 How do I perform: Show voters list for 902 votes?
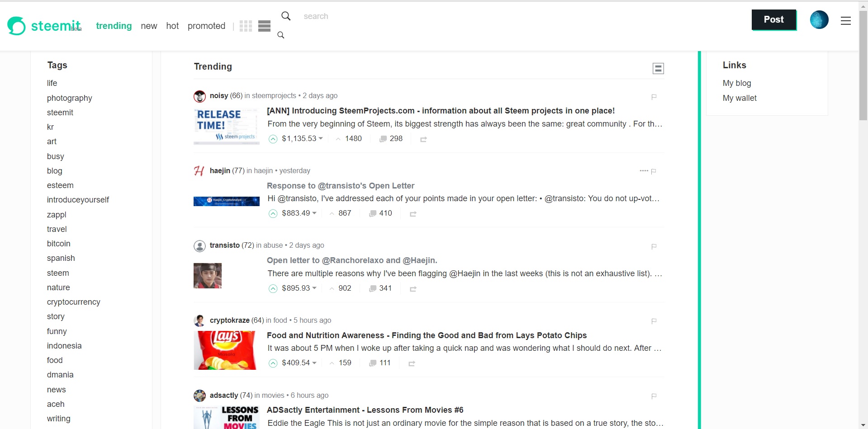coord(340,288)
